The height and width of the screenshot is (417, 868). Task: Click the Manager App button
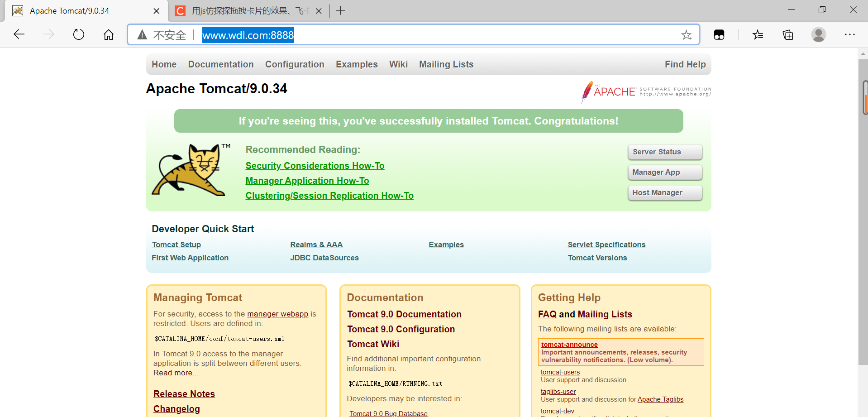(665, 173)
